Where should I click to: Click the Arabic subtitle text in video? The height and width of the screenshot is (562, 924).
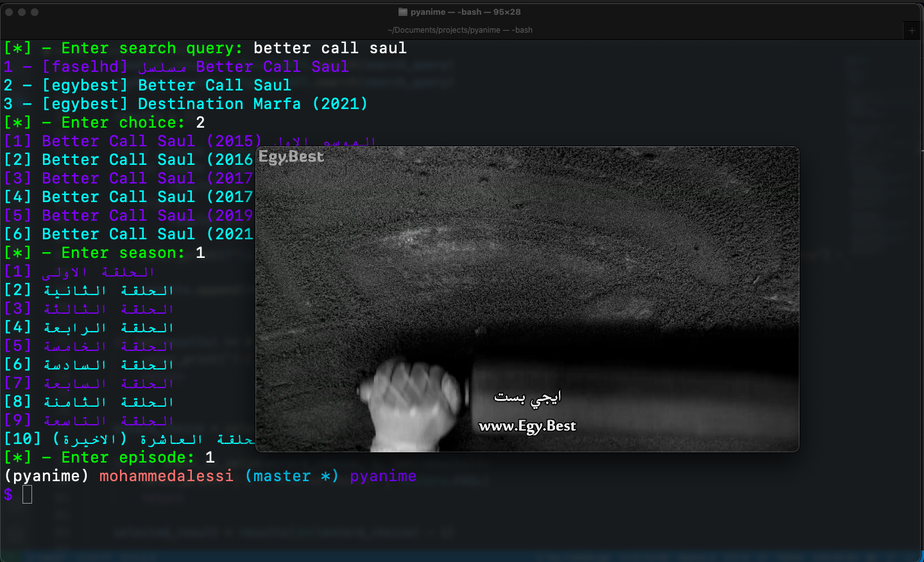click(x=527, y=398)
